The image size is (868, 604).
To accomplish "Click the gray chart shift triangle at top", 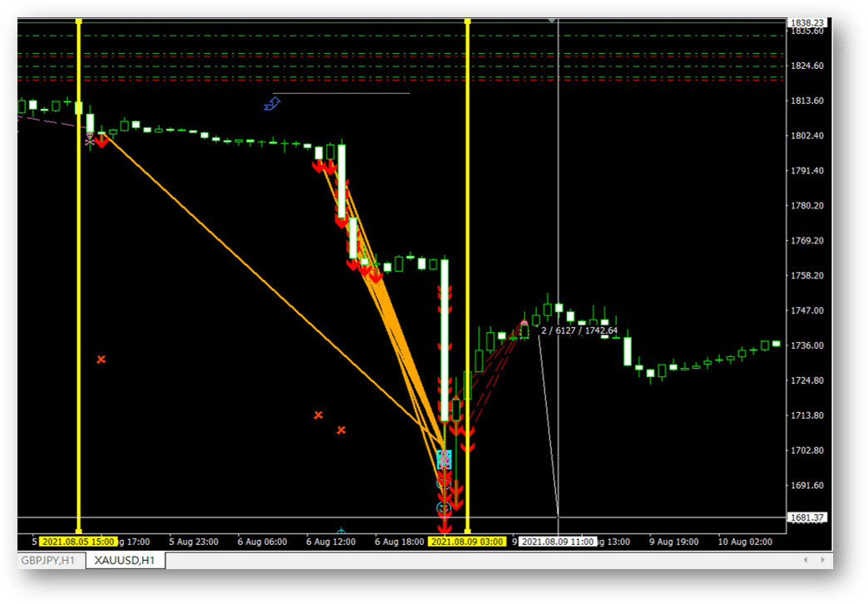I will tap(551, 19).
